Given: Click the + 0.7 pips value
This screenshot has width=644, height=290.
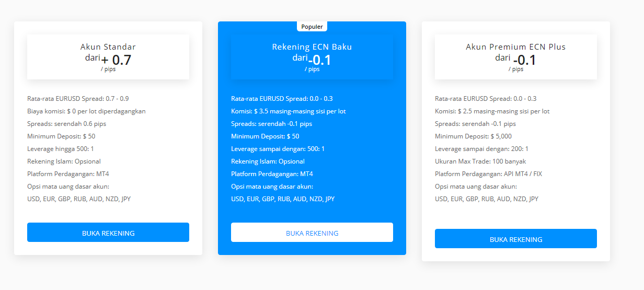Looking at the screenshot, I should tap(116, 60).
